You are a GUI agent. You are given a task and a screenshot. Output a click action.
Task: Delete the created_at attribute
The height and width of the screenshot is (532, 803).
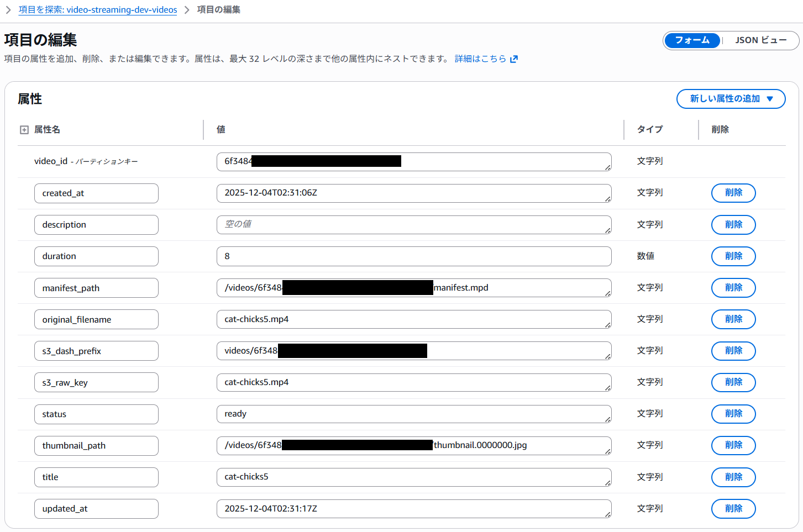733,193
